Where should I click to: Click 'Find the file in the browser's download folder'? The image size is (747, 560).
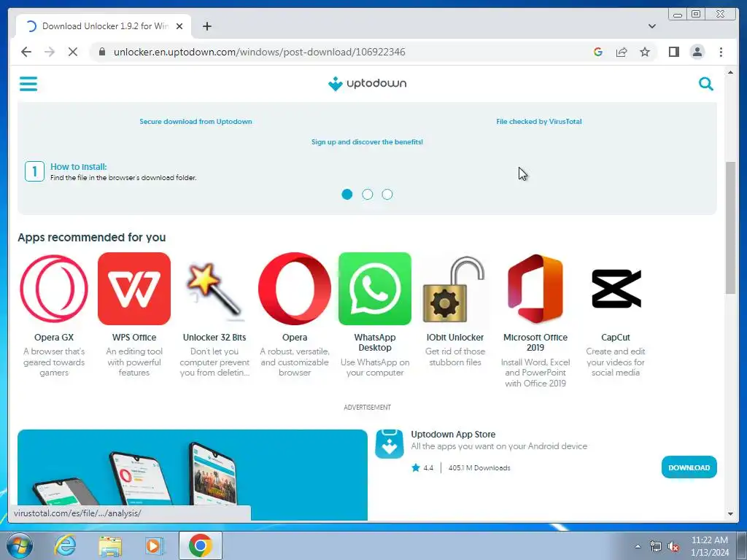[123, 178]
